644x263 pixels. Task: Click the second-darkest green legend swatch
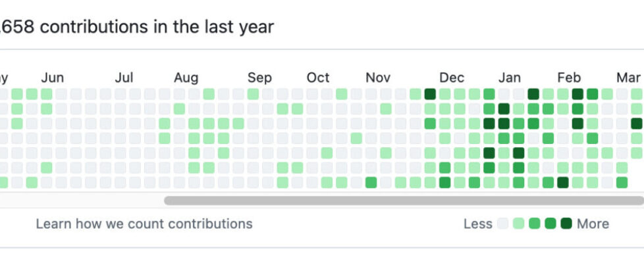click(550, 224)
